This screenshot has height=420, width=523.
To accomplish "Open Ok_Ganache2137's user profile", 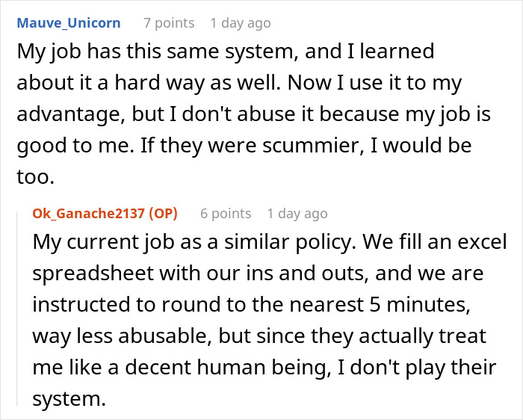I will pyautogui.click(x=88, y=213).
